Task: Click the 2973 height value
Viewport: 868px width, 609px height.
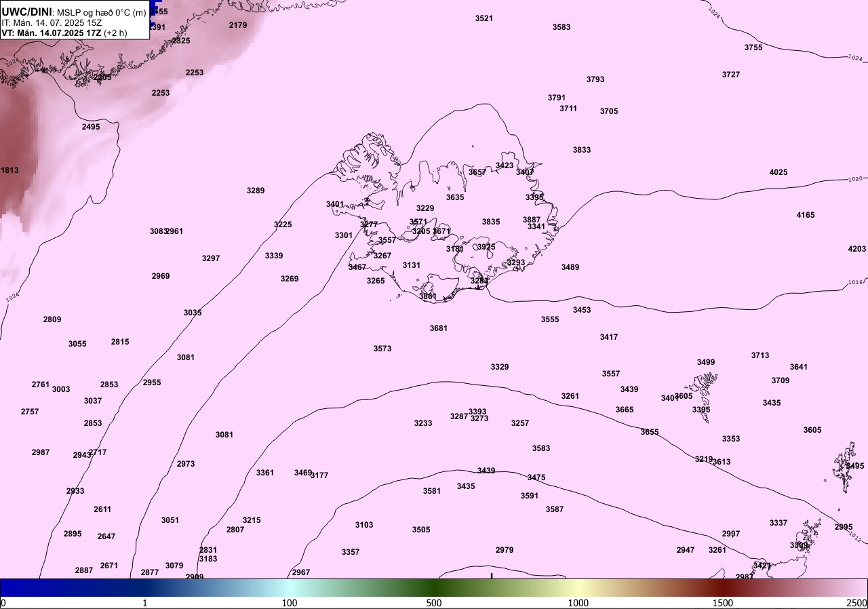Action: point(186,464)
